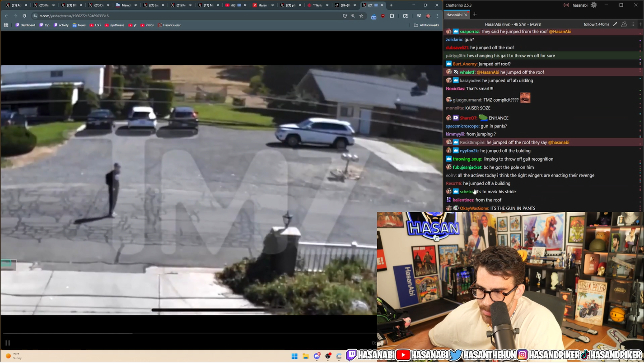
Task: Click username Burt_Anerny in chat
Action: [x=465, y=64]
